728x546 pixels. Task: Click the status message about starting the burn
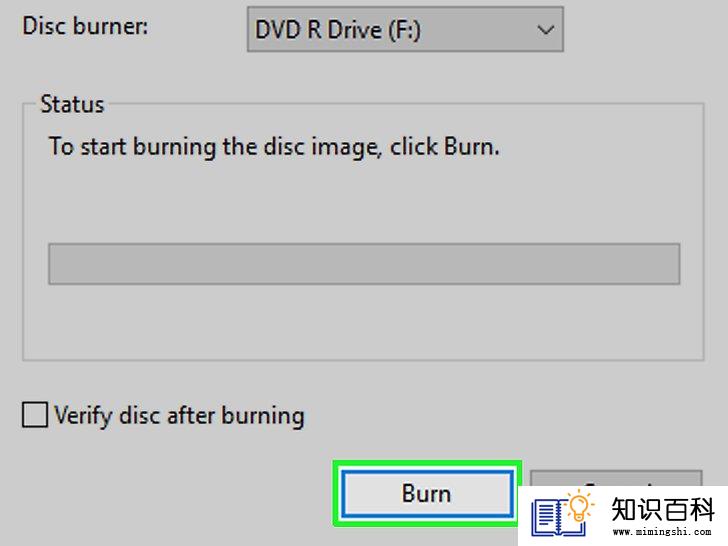[x=274, y=147]
